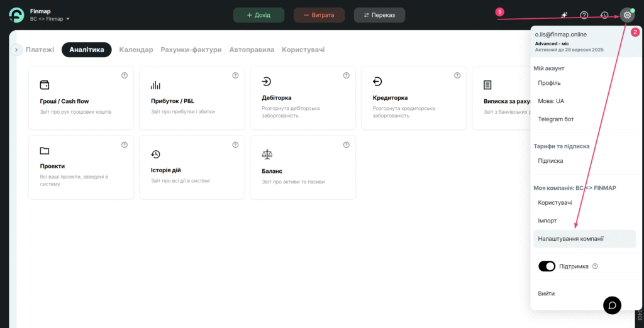The image size is (644, 328).
Task: Click the help question mark in header
Action: (584, 15)
